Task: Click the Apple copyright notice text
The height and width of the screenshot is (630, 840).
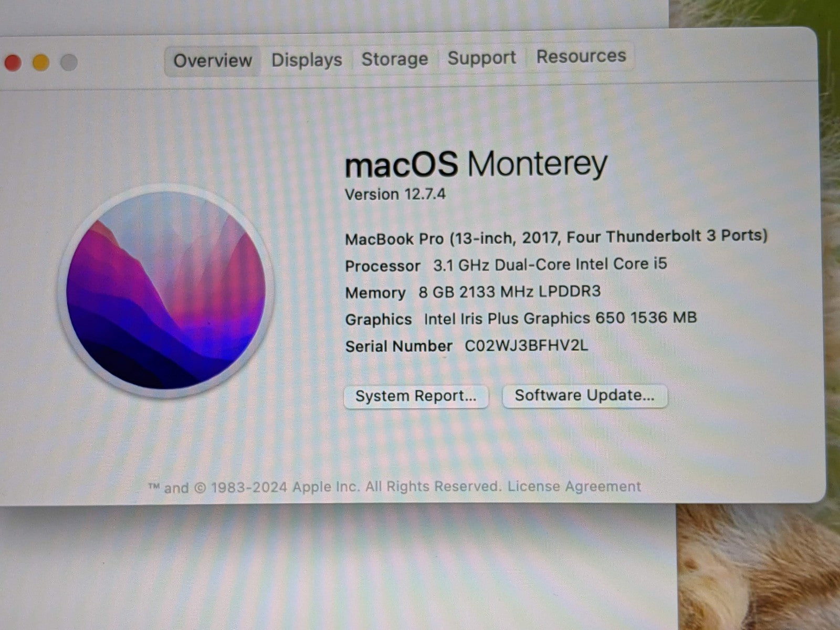Action: coord(325,487)
